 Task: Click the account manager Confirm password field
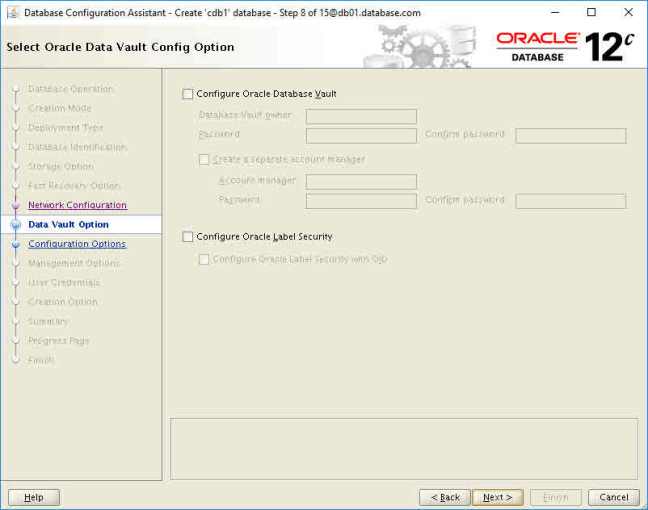pos(570,201)
